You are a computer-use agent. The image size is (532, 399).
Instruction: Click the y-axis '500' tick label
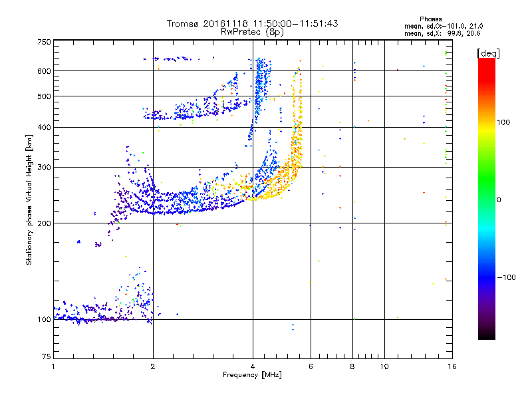(x=44, y=96)
